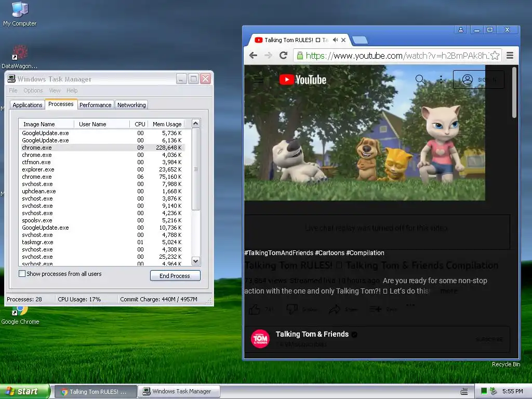Save video to playlist icon
This screenshot has width=532, height=399.
[x=375, y=309]
